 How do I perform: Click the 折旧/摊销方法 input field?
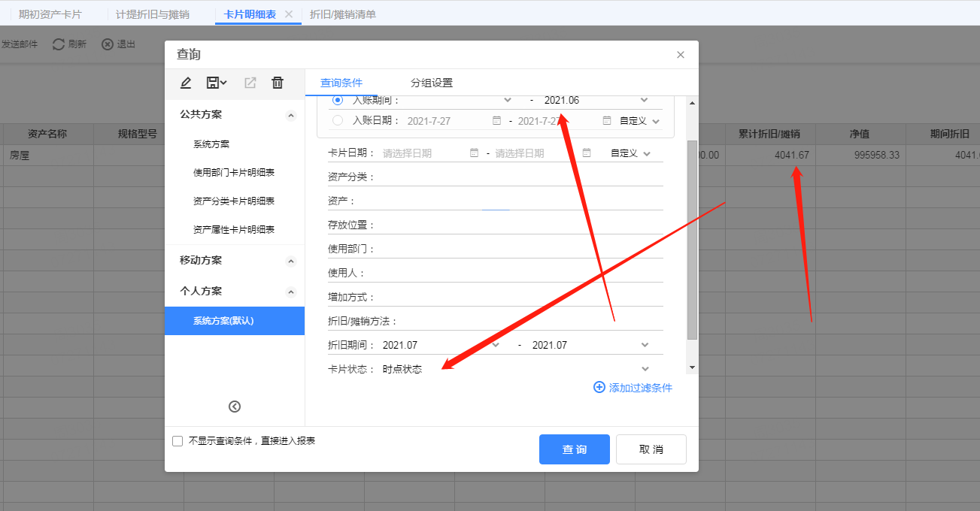[531, 321]
